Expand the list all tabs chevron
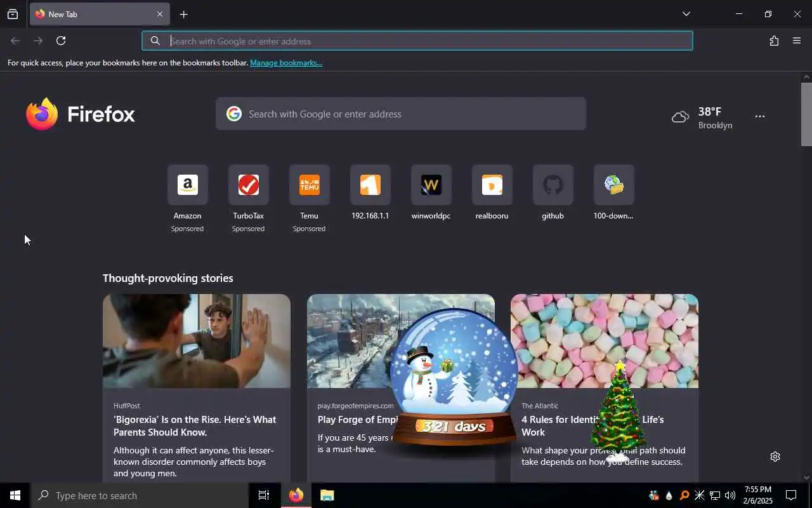 click(686, 14)
